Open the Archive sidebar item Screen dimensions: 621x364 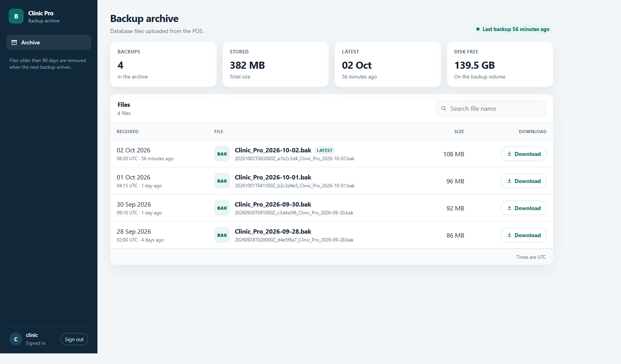tap(49, 42)
